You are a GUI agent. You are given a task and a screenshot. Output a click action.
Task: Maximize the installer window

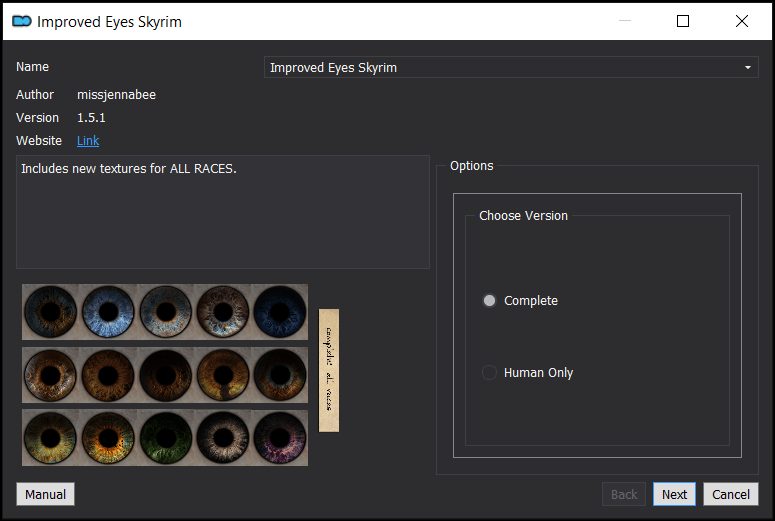683,21
